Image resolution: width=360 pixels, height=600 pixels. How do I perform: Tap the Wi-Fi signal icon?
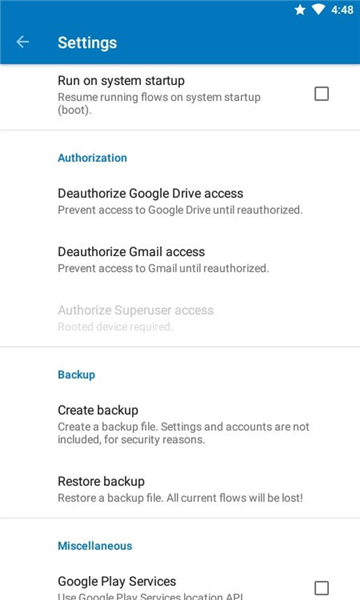point(318,10)
